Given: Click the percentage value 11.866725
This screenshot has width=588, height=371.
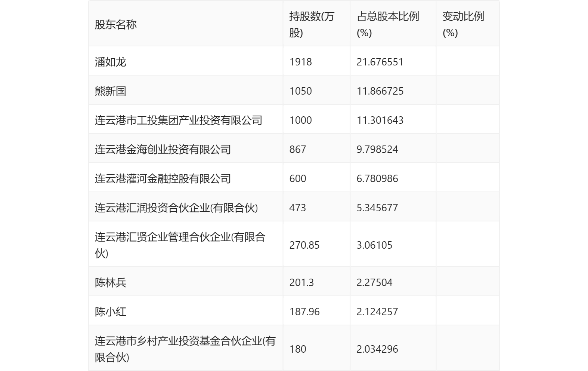Looking at the screenshot, I should (x=380, y=91).
